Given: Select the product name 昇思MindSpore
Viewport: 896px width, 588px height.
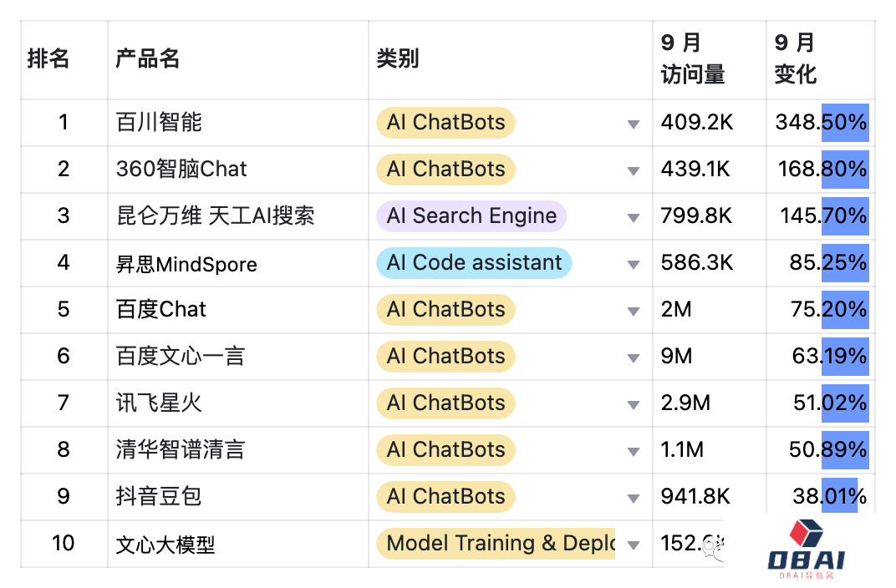Looking at the screenshot, I should [x=186, y=264].
